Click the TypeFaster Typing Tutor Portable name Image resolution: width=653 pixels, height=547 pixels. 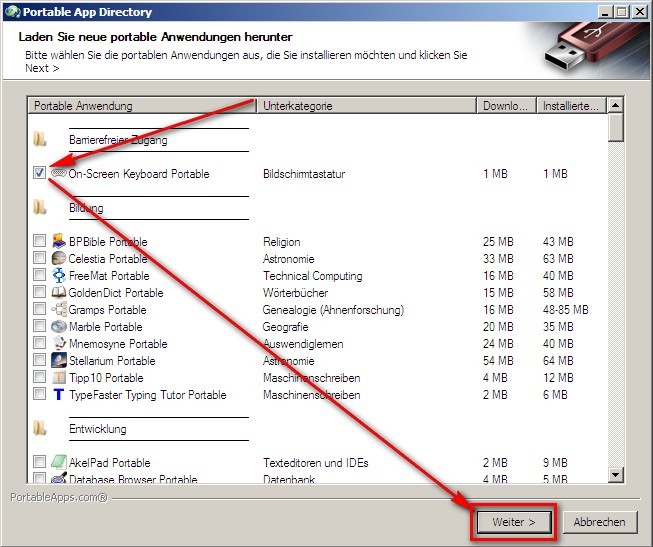(148, 395)
